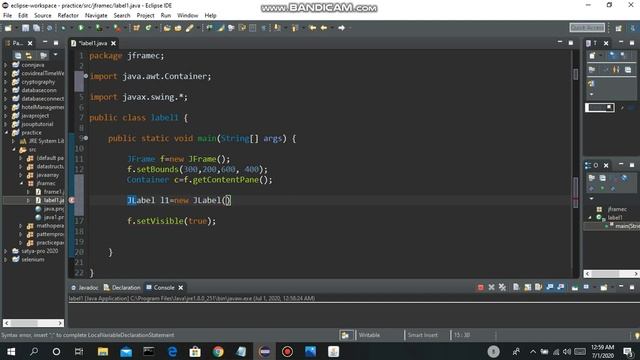Click the editor vertical scrollbar
The image size is (640, 360).
click(x=576, y=163)
